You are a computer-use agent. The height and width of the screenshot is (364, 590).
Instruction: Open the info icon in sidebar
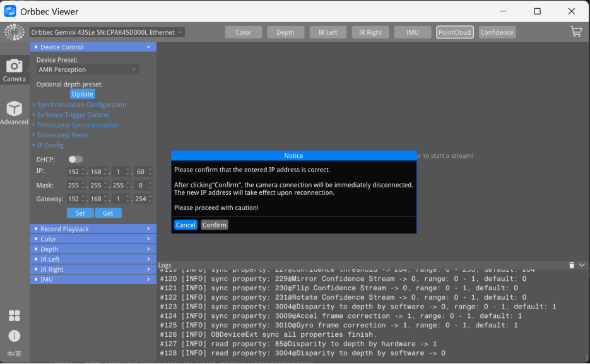14,336
